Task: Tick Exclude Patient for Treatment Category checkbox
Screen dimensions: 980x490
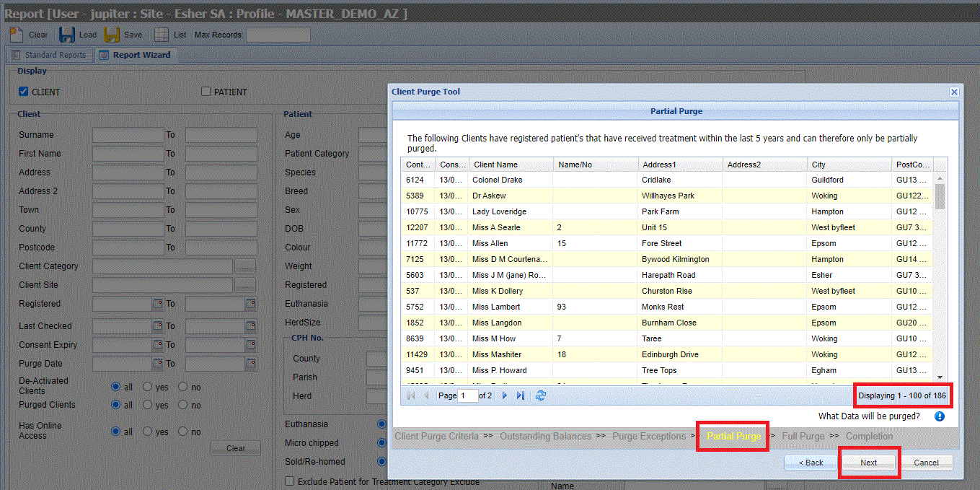Action: [x=290, y=481]
